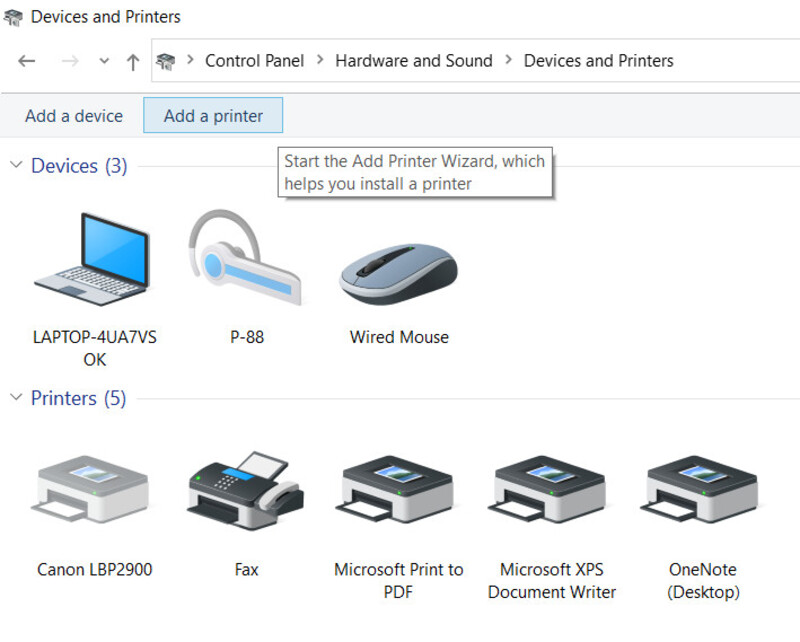Viewport: 800px width, 642px height.
Task: Select the Microsoft XPS Document Writer icon
Action: tap(546, 489)
